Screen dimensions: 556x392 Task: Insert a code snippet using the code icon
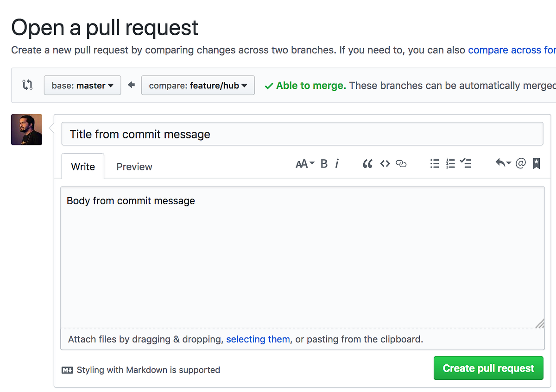[x=385, y=163]
